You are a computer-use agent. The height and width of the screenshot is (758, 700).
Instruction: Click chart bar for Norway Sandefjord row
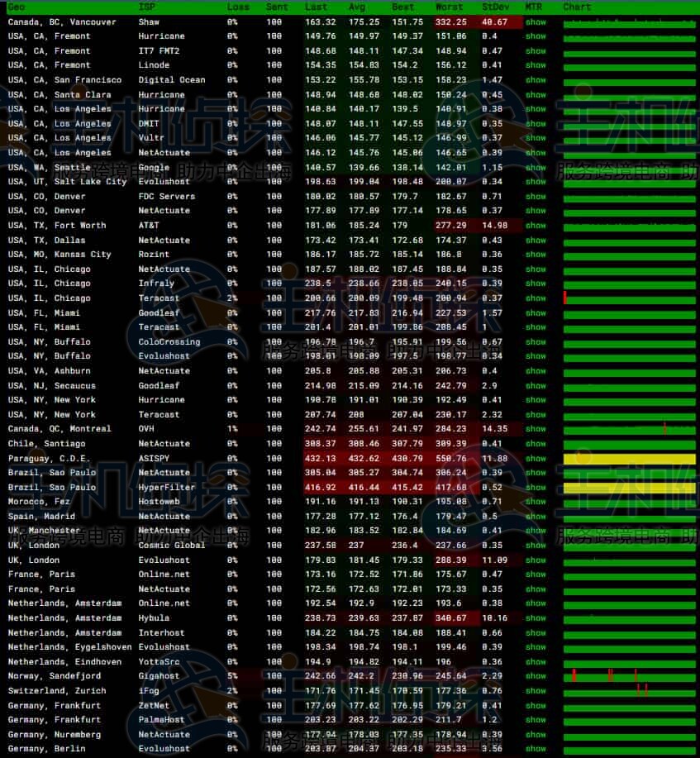630,677
